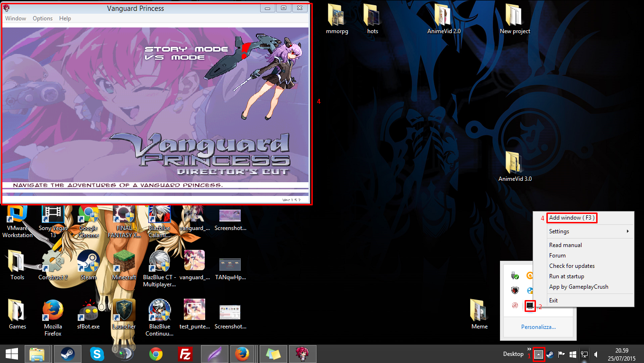Select the Minecraft desktop shortcut

tap(124, 266)
